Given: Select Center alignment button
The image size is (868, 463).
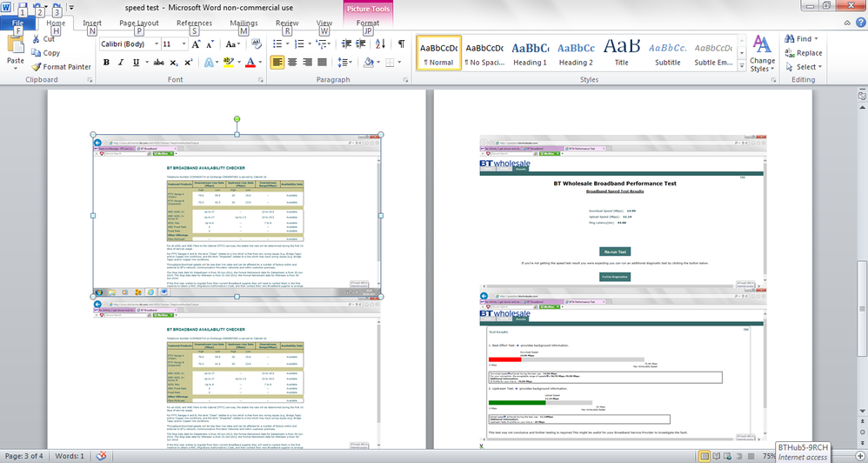Looking at the screenshot, I should coord(292,63).
